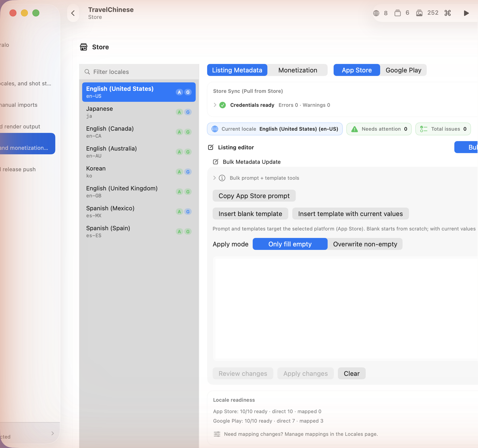Image resolution: width=478 pixels, height=448 pixels.
Task: Click the Bulk Metadata Update edit icon
Action: click(x=215, y=162)
